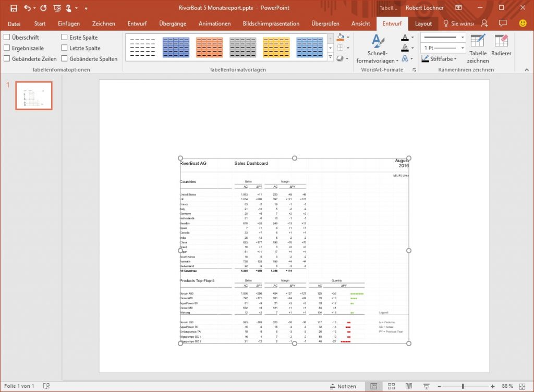This screenshot has height=392, width=534.
Task: Enable the Überschrift table option
Action: (x=7, y=37)
